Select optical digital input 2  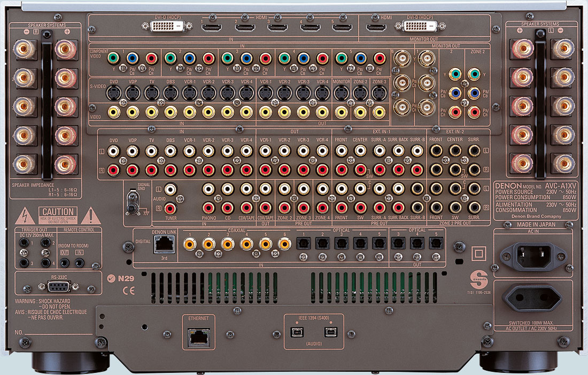322,244
